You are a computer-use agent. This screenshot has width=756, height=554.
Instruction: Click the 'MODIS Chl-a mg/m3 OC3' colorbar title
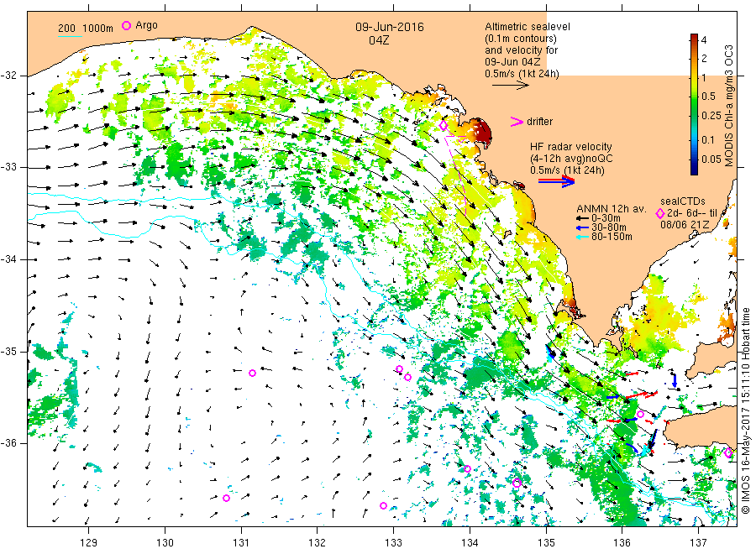(729, 106)
